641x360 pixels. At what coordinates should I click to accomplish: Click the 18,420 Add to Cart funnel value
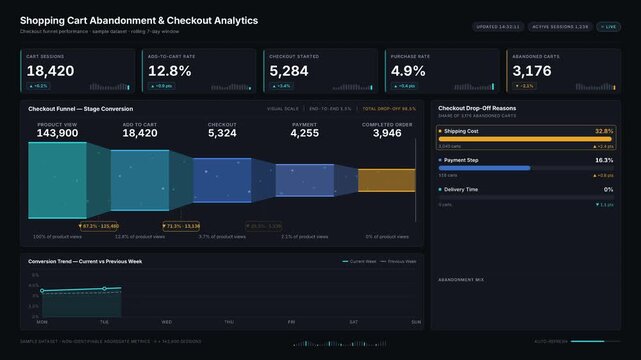coord(140,133)
